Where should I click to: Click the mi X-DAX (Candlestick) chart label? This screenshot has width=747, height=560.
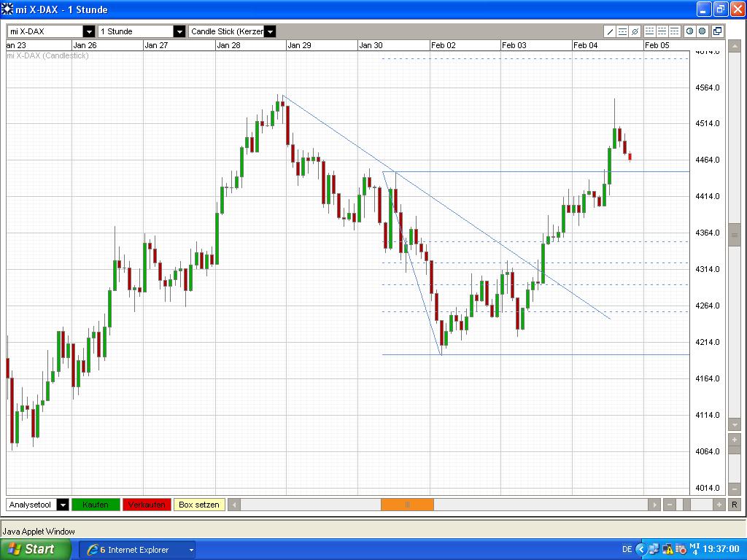(x=47, y=55)
